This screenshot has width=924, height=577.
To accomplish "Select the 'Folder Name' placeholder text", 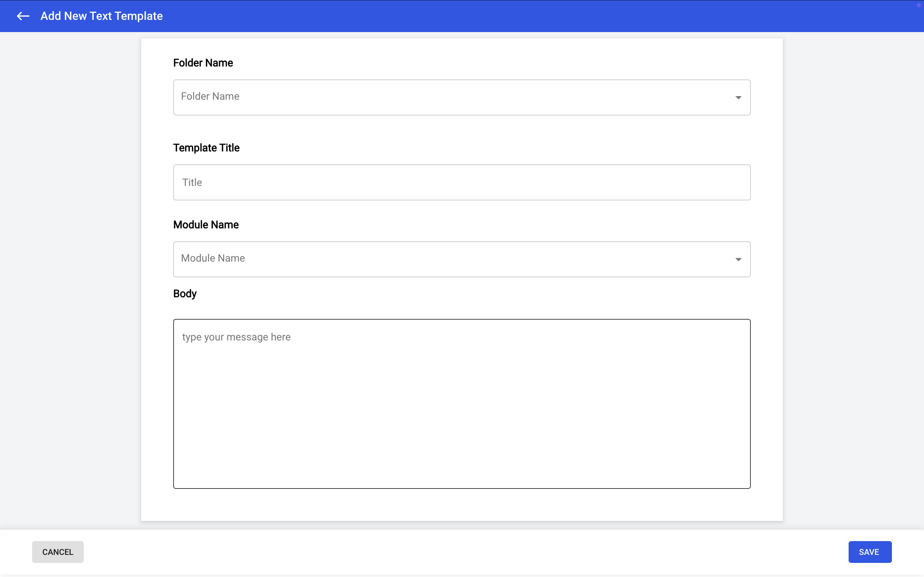I will [210, 96].
